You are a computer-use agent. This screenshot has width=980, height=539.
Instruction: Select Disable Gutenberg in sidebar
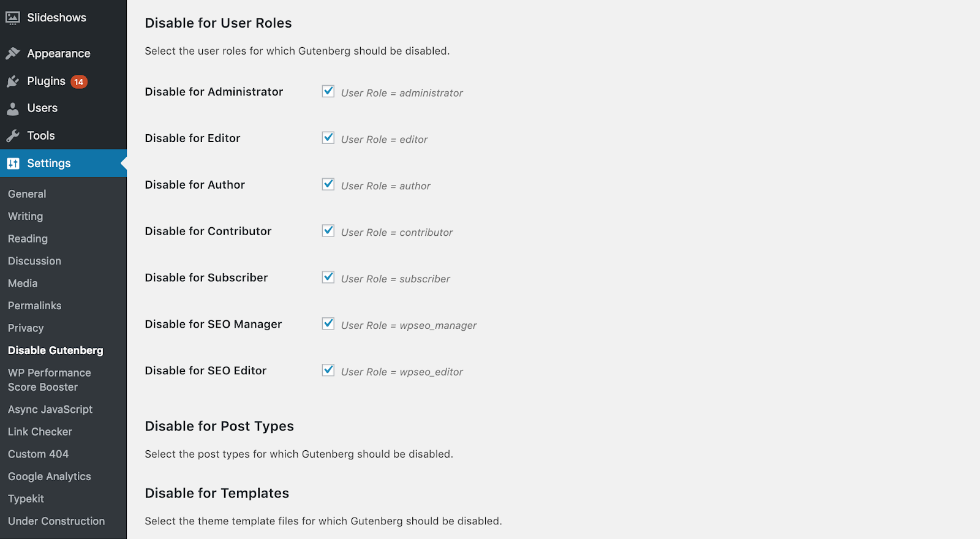click(x=56, y=350)
